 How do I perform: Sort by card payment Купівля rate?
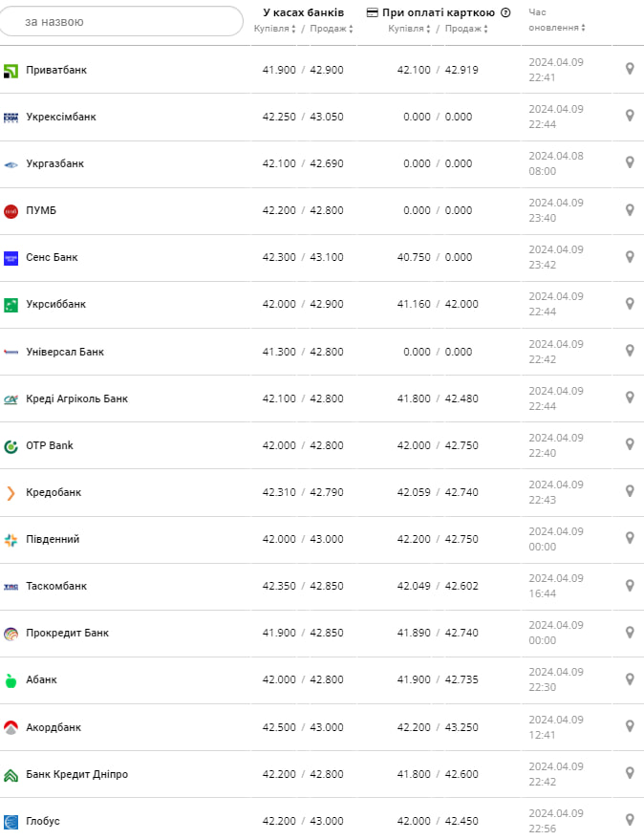[x=410, y=29]
